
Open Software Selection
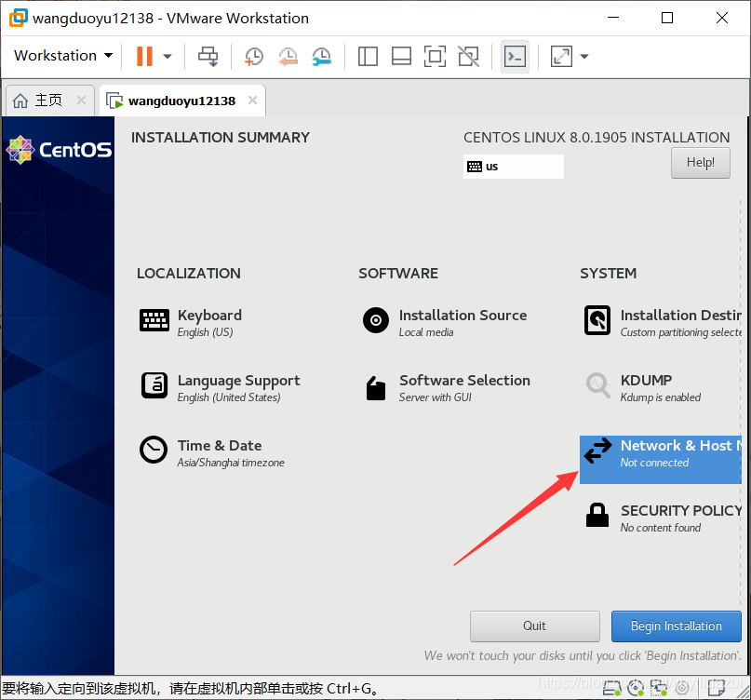point(447,387)
